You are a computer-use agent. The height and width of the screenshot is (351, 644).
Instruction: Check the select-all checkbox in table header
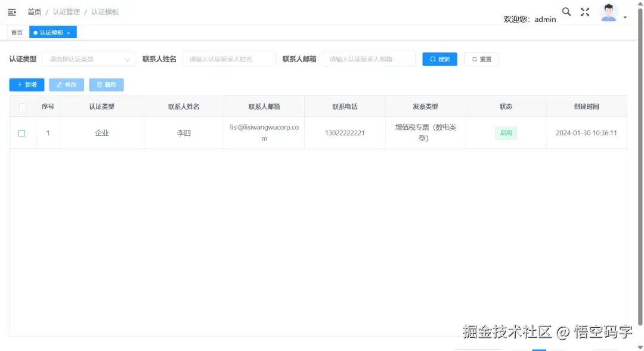point(22,105)
